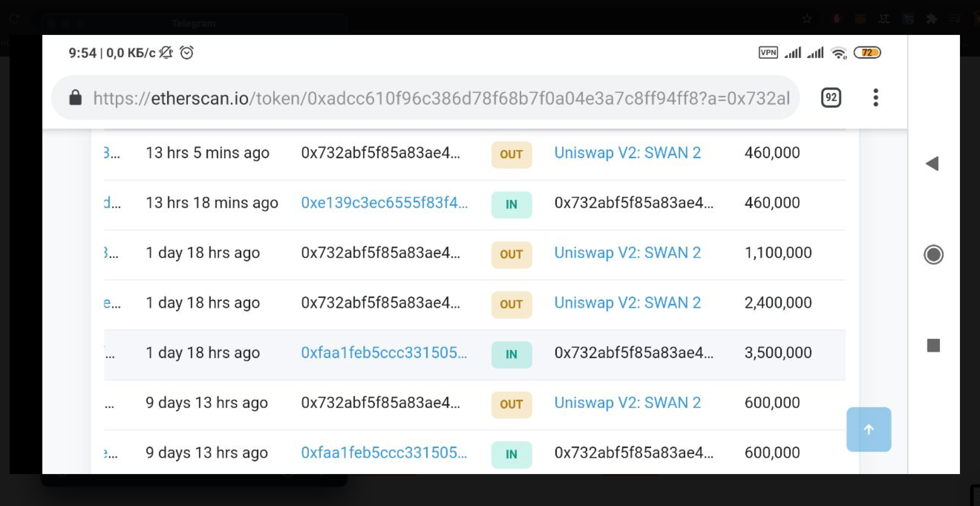Click the lock icon in the address bar
Viewport: 980px width, 506px height.
tap(75, 97)
